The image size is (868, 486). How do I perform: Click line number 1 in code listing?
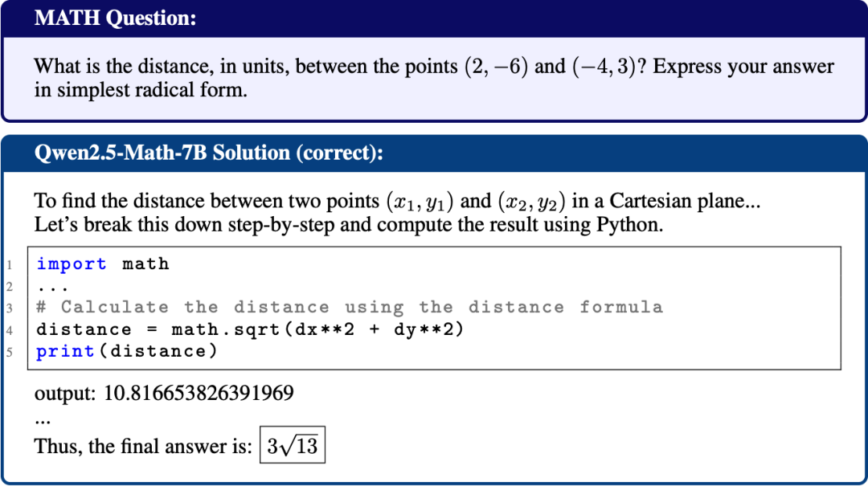point(10,265)
